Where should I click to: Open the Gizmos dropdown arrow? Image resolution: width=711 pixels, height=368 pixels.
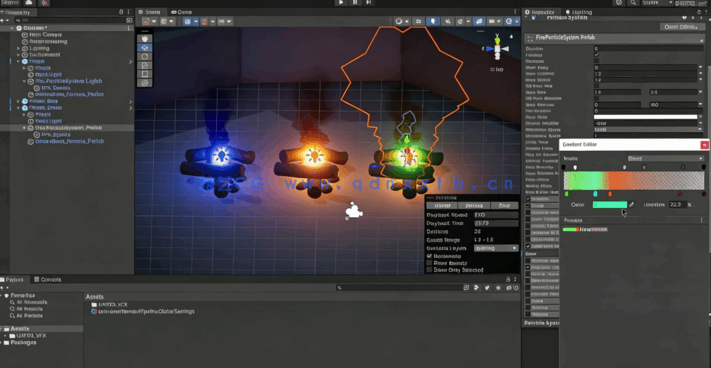pyautogui.click(x=517, y=21)
